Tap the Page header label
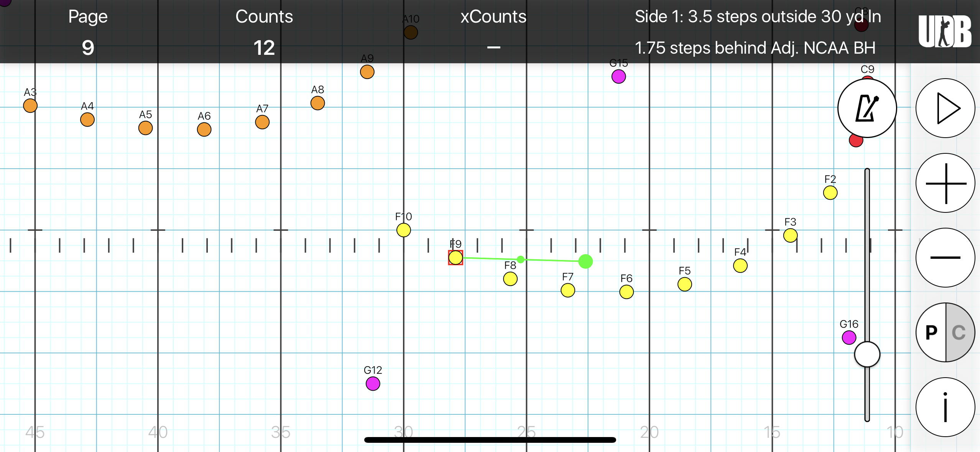The image size is (980, 452). pos(88,17)
